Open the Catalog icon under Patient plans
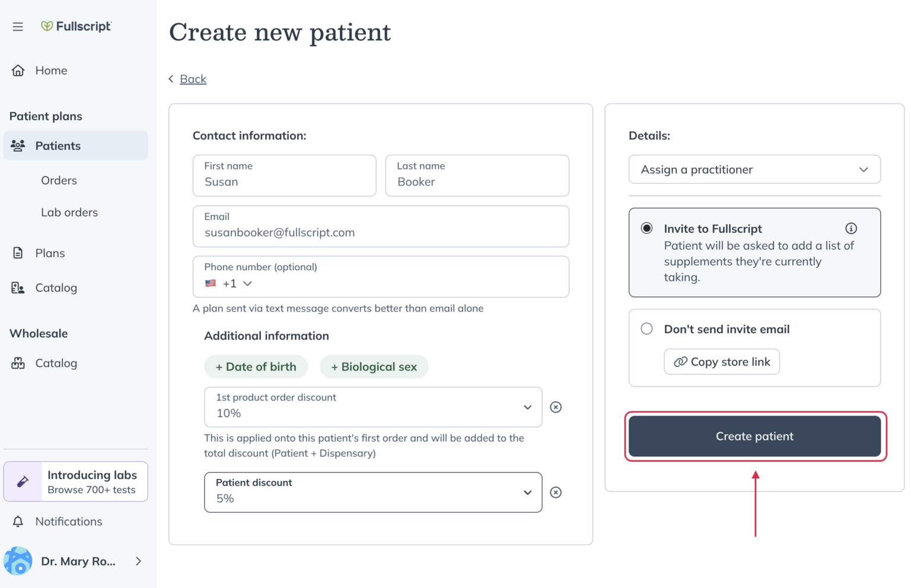 (18, 287)
